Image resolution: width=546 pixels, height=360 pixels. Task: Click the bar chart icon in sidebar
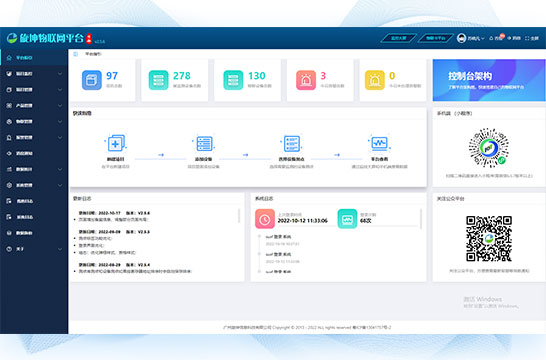click(x=9, y=169)
